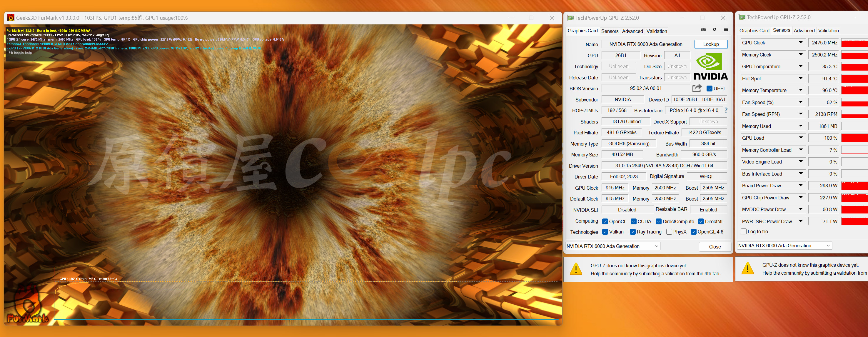
Task: Open Memory Temperature sensor dropdown arrow
Action: [801, 90]
